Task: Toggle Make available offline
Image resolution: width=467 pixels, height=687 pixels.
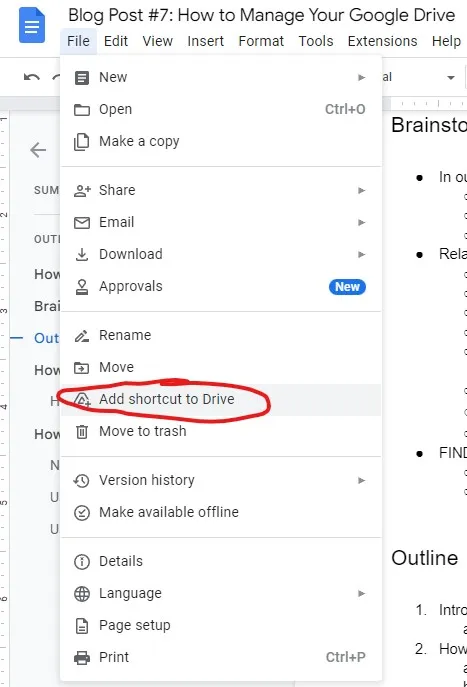Action: (221, 512)
